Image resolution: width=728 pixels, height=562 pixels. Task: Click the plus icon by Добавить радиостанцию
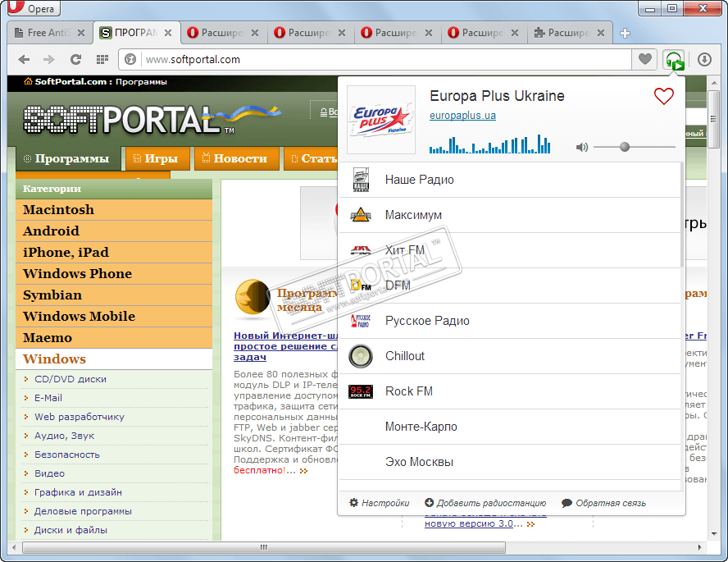[429, 503]
